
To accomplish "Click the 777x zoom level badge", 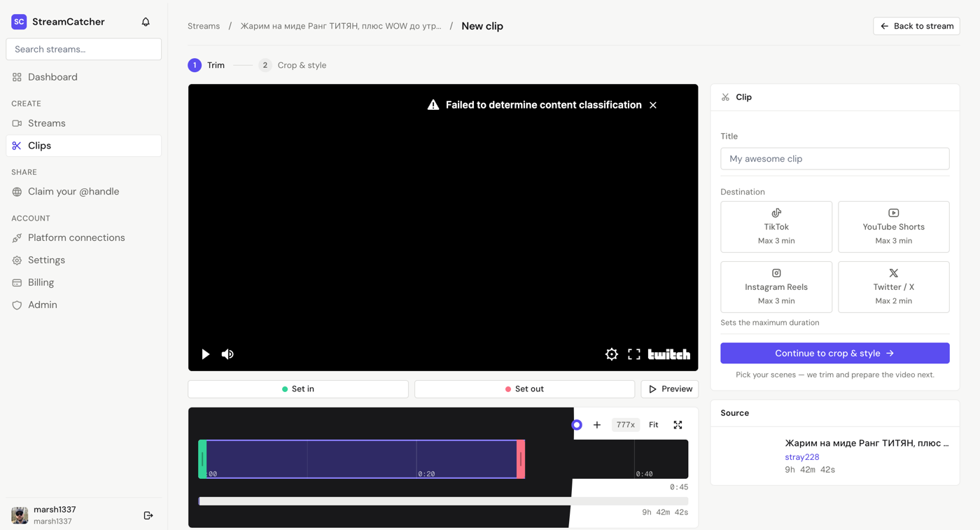I will [626, 425].
